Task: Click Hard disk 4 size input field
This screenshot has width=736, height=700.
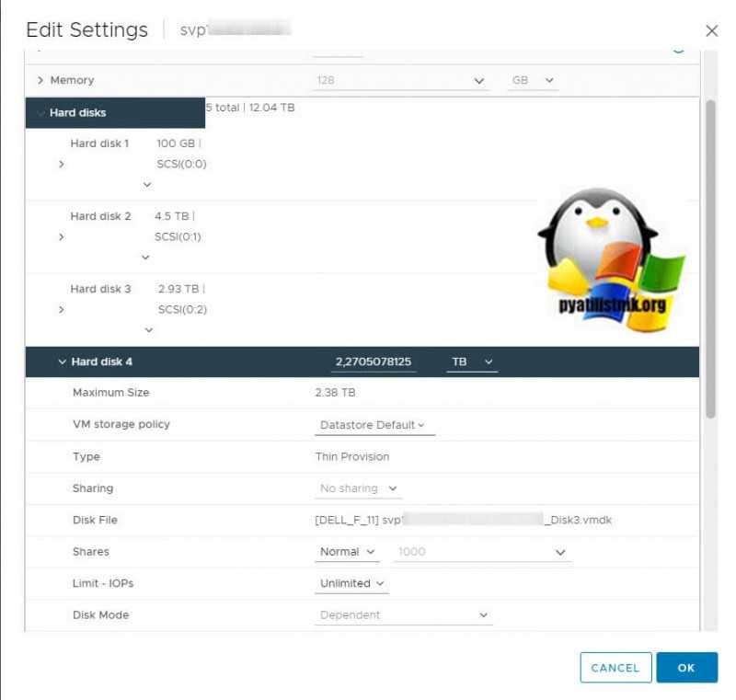Action: 374,361
